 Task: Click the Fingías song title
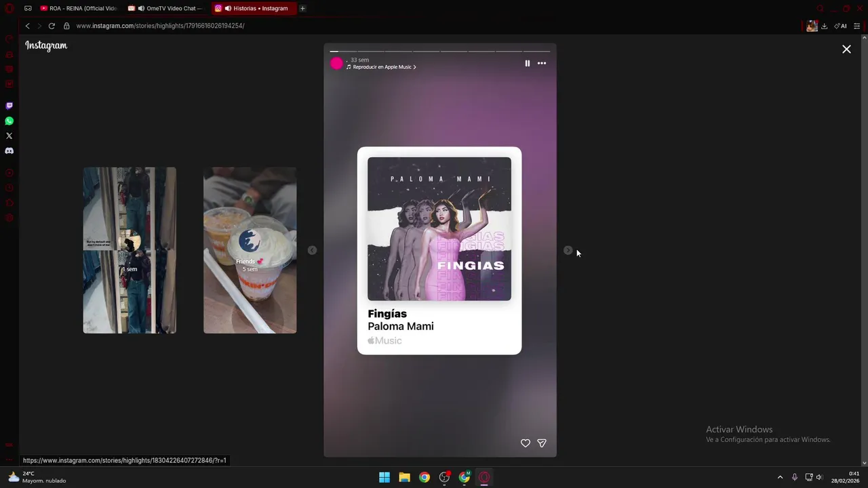[387, 314]
